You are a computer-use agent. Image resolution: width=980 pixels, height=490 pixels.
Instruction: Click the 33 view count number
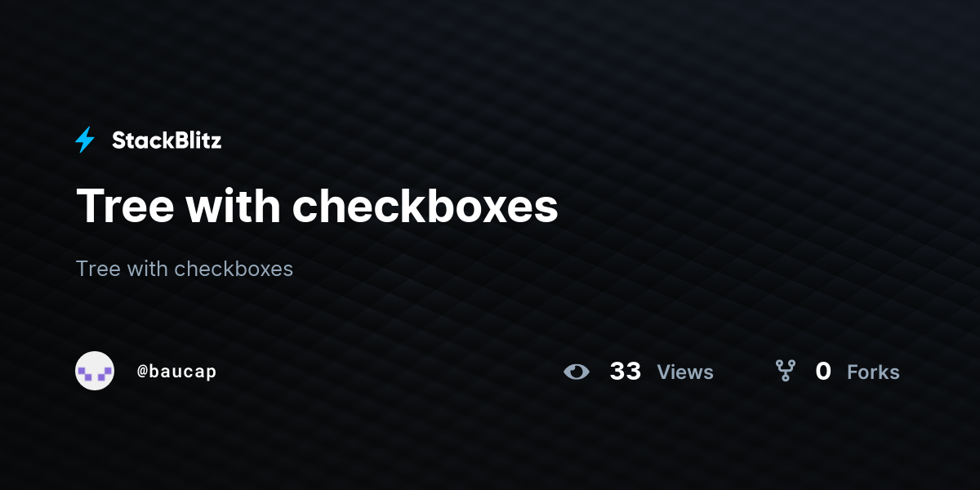pos(626,372)
